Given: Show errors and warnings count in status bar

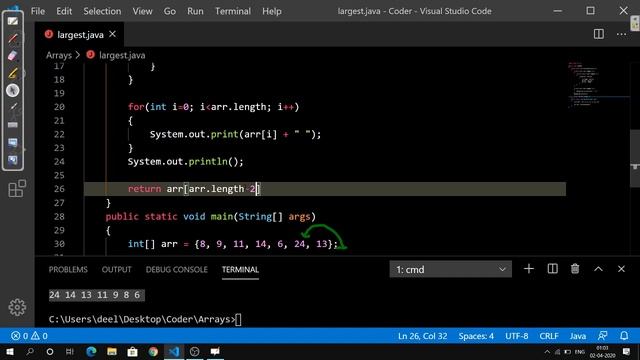Looking at the screenshot, I should (29, 336).
